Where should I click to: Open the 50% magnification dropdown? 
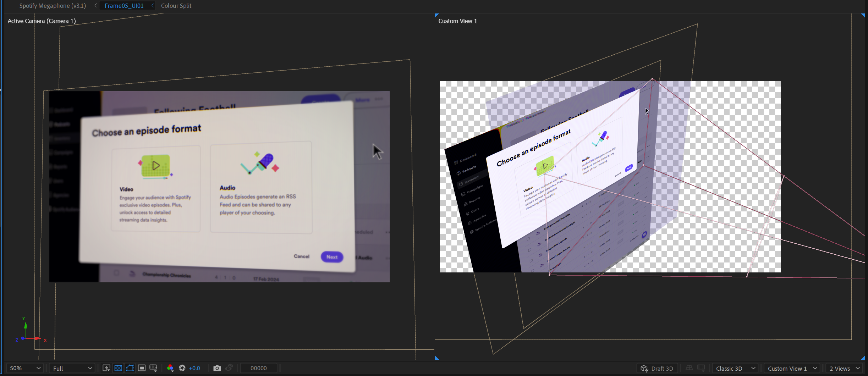pyautogui.click(x=24, y=368)
